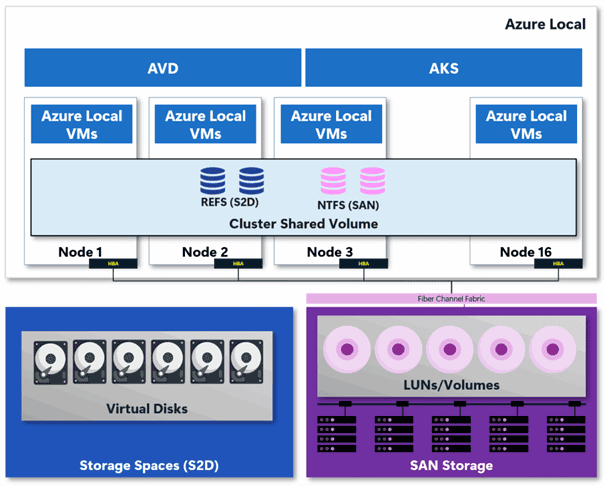Click Azure Local VMs box above Node 1

82,124
